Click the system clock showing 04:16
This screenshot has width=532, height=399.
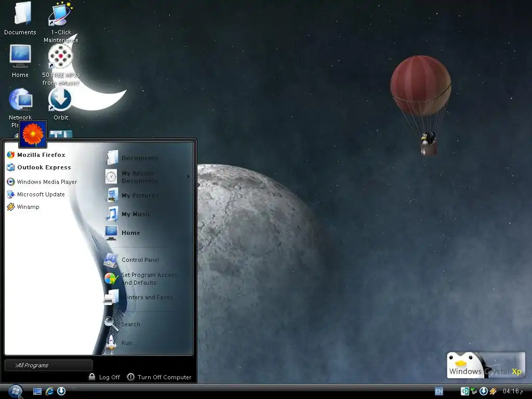tap(512, 391)
